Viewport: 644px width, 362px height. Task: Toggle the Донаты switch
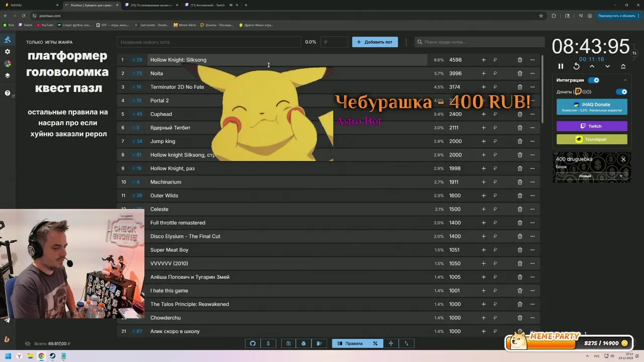tap(622, 92)
